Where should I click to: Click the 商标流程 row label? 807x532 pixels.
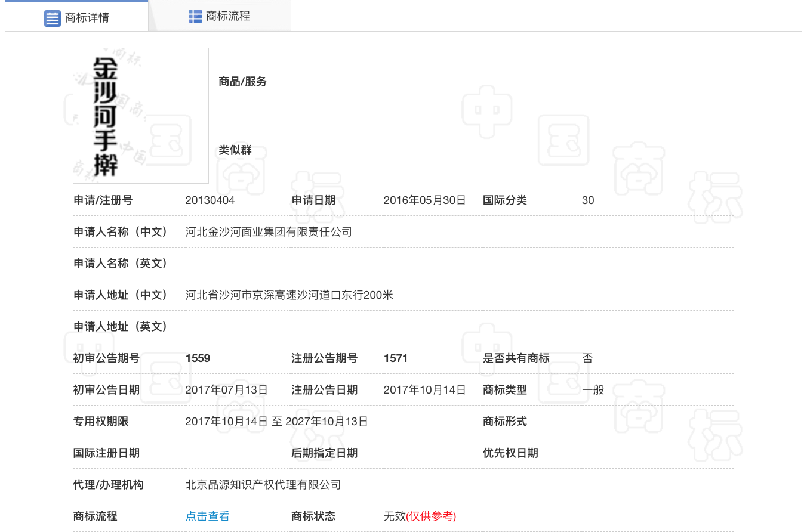coord(96,516)
